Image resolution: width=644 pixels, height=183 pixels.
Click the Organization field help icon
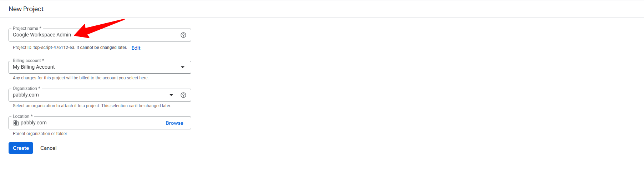pos(183,95)
